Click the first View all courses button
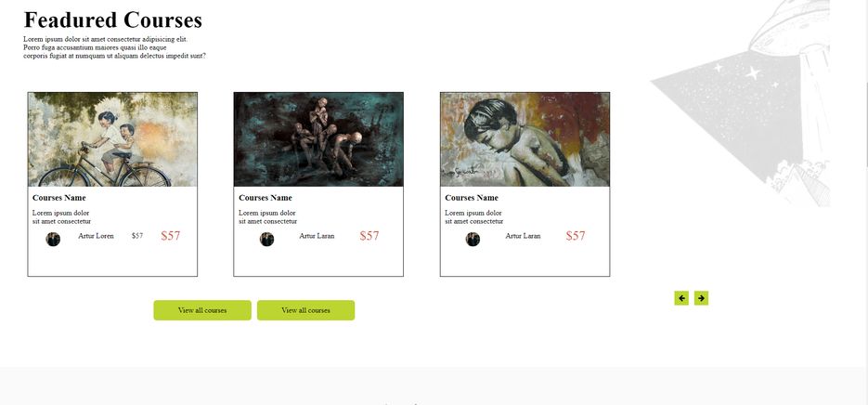Image resolution: width=868 pixels, height=405 pixels. pyautogui.click(x=202, y=310)
